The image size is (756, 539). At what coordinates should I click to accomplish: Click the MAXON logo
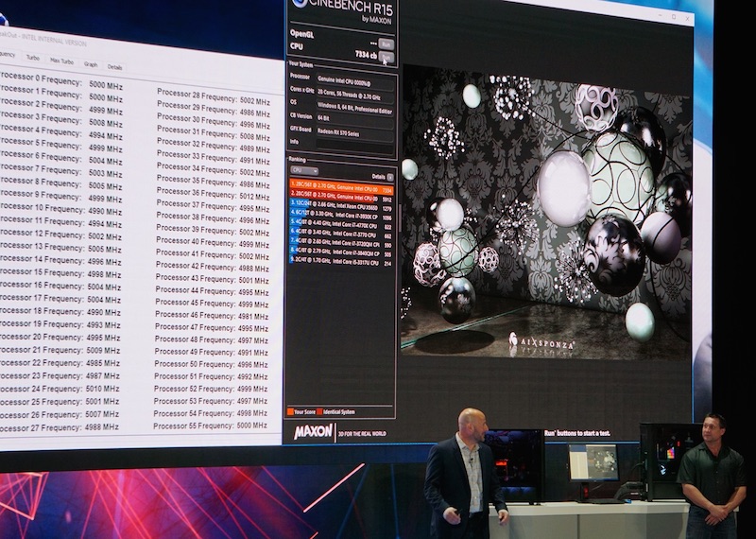[314, 431]
